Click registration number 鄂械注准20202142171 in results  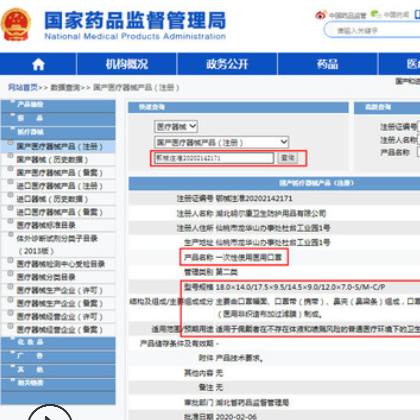254,199
